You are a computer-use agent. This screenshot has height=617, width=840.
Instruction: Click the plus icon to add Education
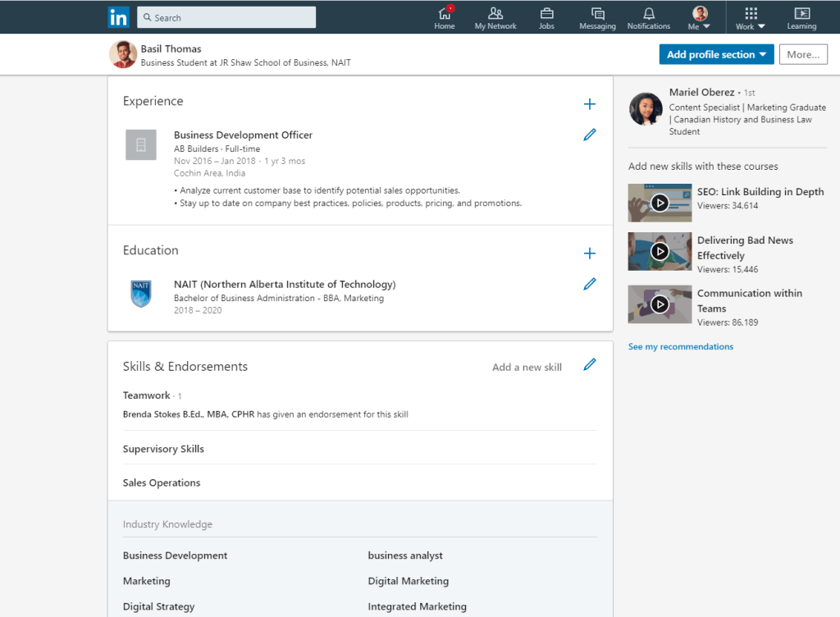click(589, 254)
